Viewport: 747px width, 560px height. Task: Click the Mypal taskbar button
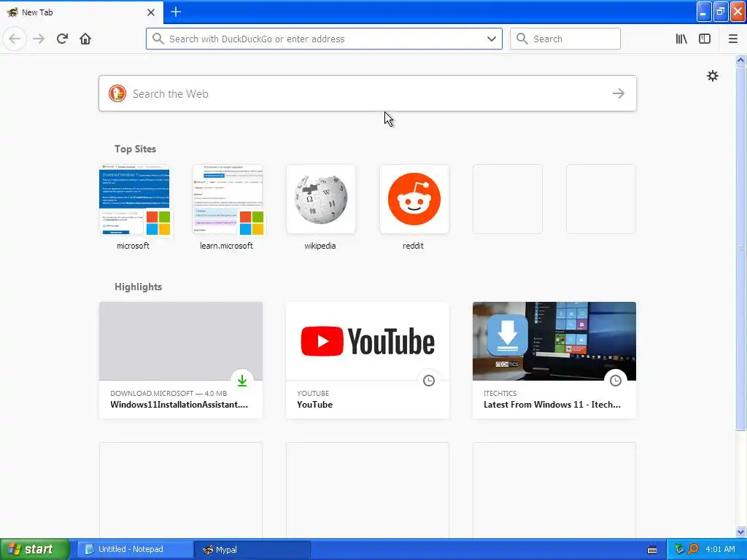(252, 550)
